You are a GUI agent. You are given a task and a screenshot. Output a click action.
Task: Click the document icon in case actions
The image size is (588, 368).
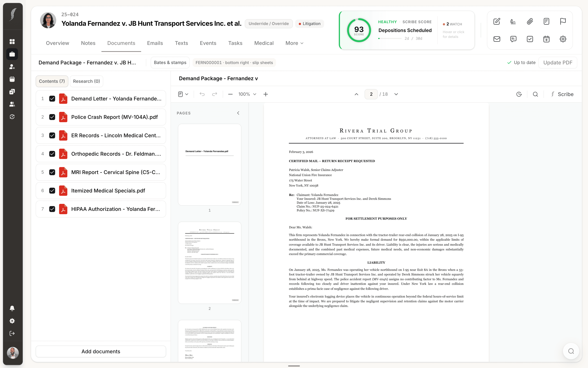(546, 21)
